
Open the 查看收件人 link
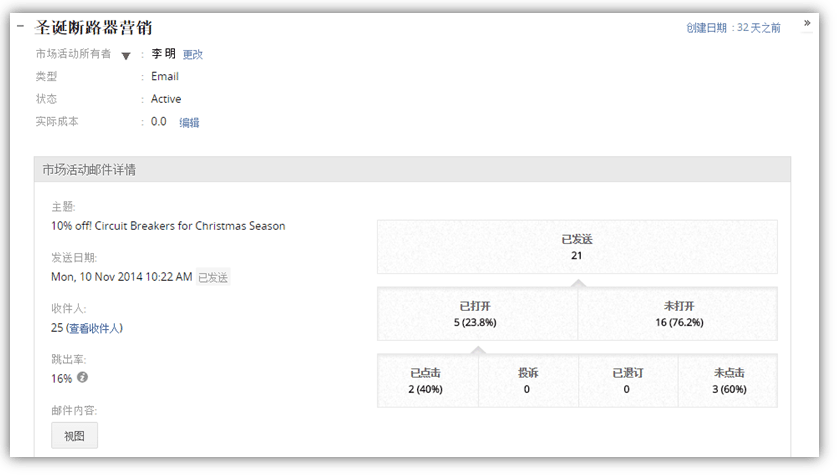95,328
